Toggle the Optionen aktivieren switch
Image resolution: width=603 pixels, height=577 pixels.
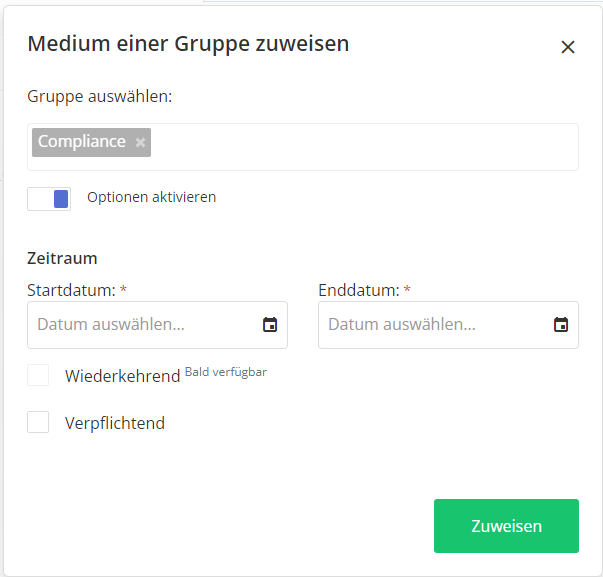pyautogui.click(x=49, y=199)
